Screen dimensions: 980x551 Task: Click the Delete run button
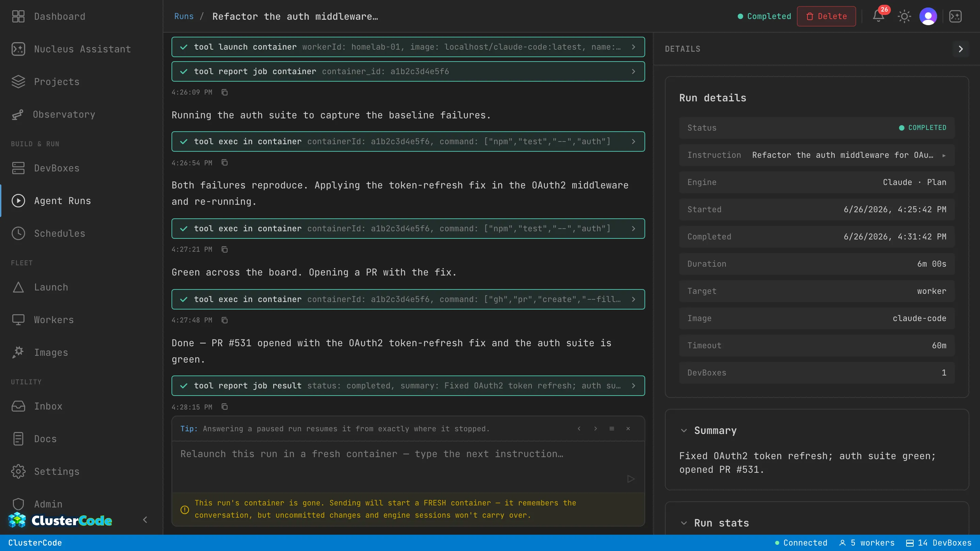(x=826, y=16)
